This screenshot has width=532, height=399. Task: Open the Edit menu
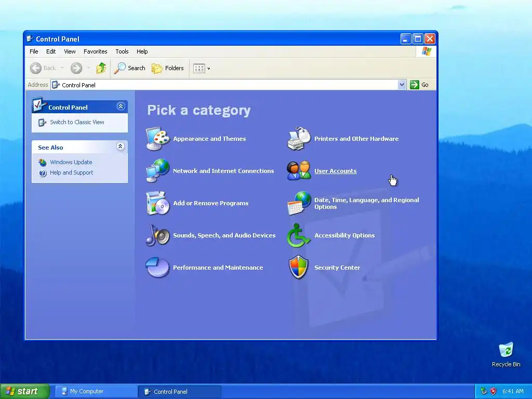(51, 51)
